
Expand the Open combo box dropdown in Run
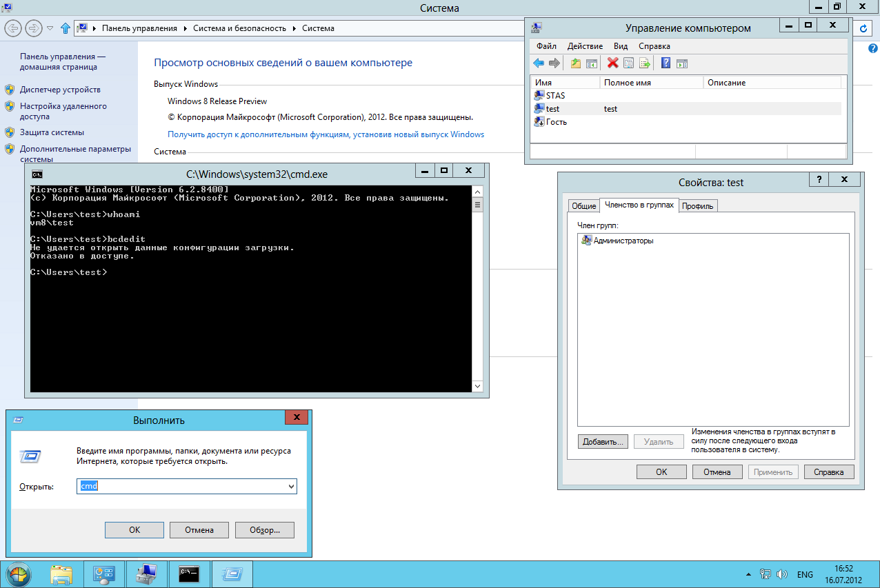[290, 487]
